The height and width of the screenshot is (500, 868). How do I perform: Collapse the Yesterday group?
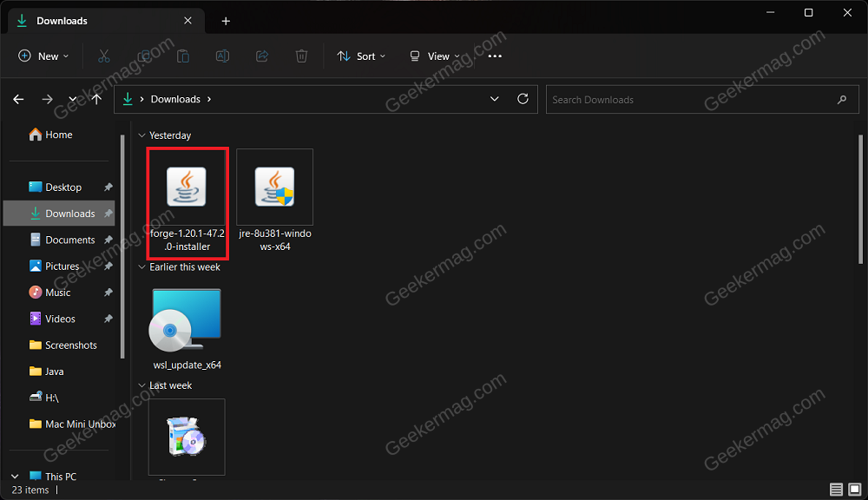tap(141, 135)
